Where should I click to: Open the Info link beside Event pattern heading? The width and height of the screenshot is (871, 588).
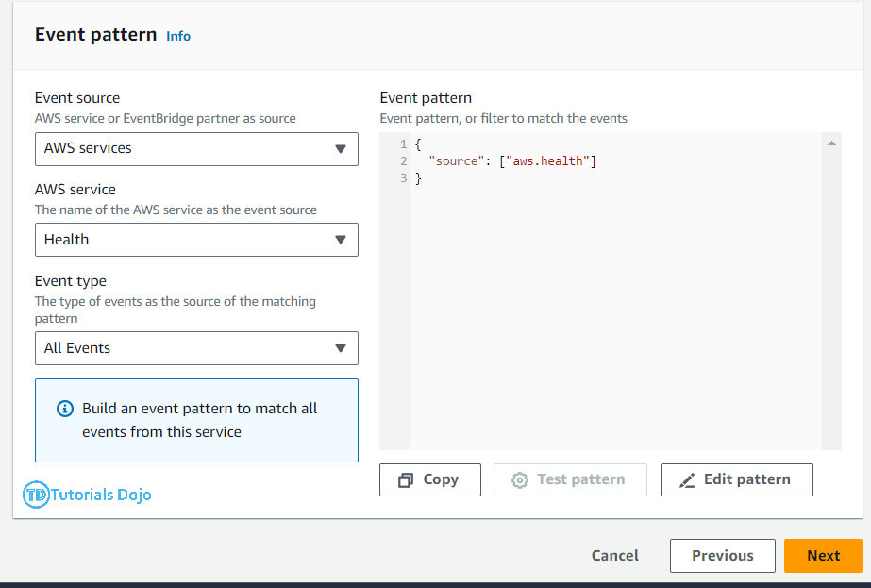[178, 36]
